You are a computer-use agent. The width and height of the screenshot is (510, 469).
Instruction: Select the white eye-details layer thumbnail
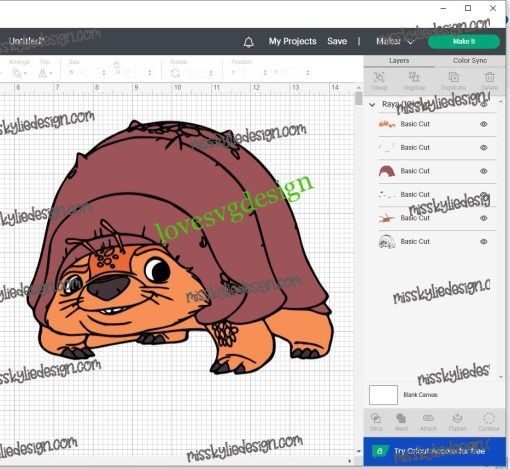coord(387,148)
